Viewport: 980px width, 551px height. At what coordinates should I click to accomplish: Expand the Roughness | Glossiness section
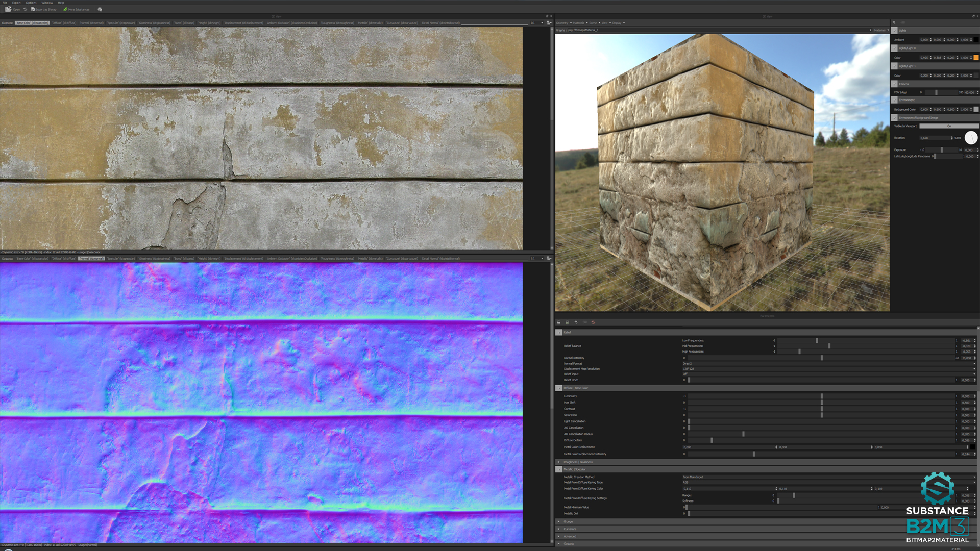[x=559, y=462]
